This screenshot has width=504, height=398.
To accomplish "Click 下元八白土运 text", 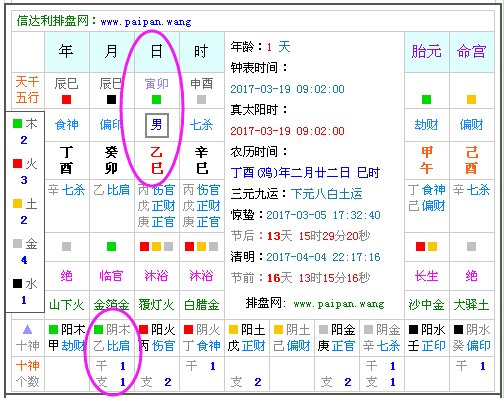I will 327,194.
